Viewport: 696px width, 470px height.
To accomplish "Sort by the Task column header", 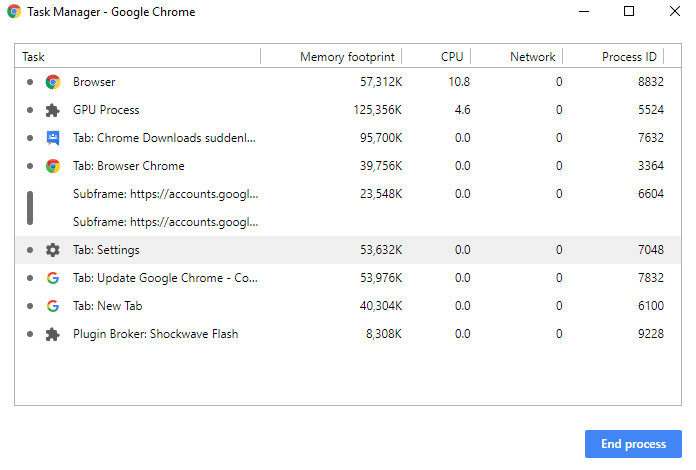I will (33, 57).
